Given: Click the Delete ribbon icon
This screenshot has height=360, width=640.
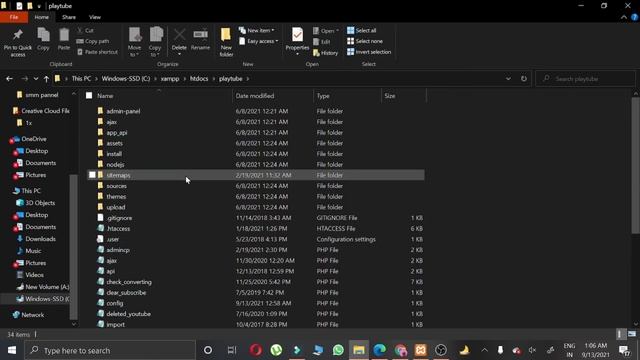Looking at the screenshot, I should click(179, 41).
